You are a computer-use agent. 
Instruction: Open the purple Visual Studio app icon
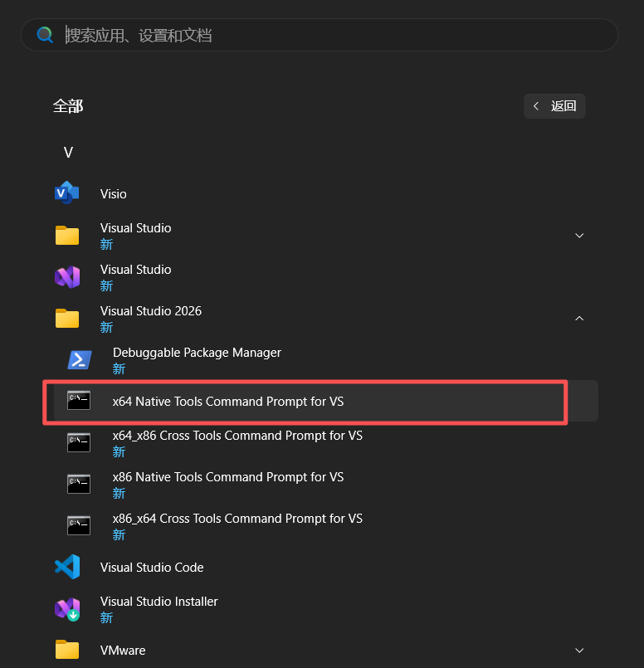point(67,277)
